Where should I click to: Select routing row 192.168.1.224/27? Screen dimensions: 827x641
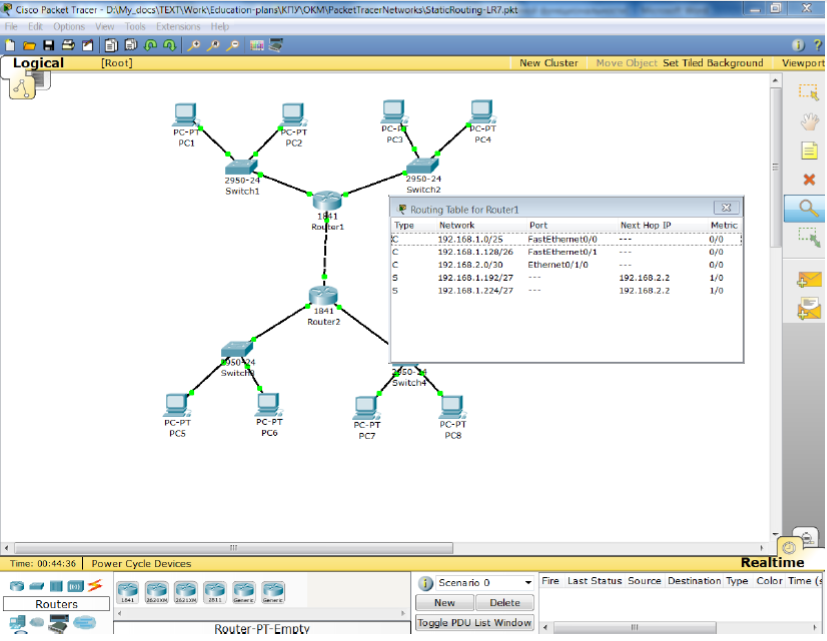point(567,291)
